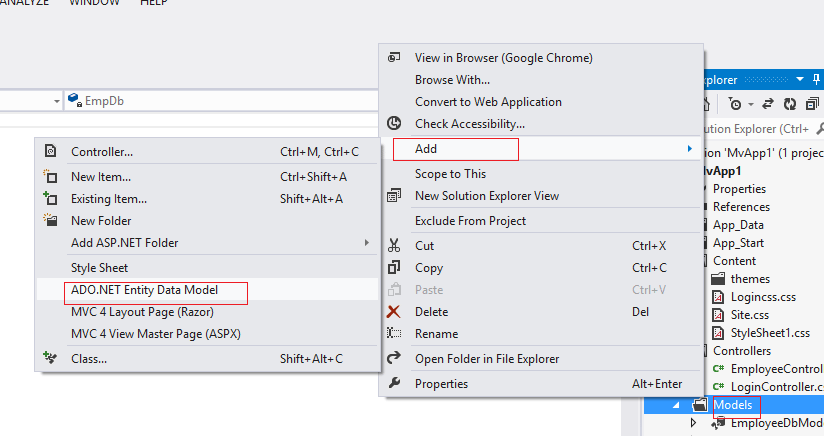Click the Logincss.css file icon
This screenshot has height=436, width=824.
tap(717, 297)
